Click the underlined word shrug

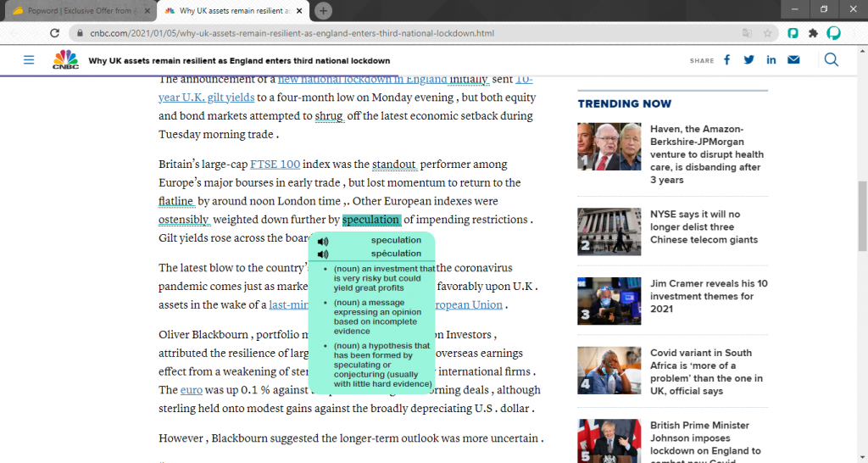pos(329,115)
